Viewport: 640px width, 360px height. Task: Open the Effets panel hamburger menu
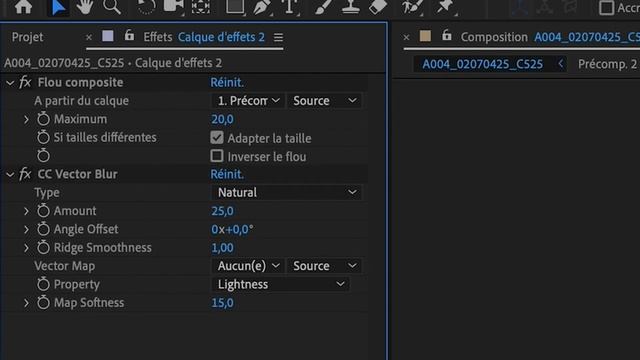[278, 38]
